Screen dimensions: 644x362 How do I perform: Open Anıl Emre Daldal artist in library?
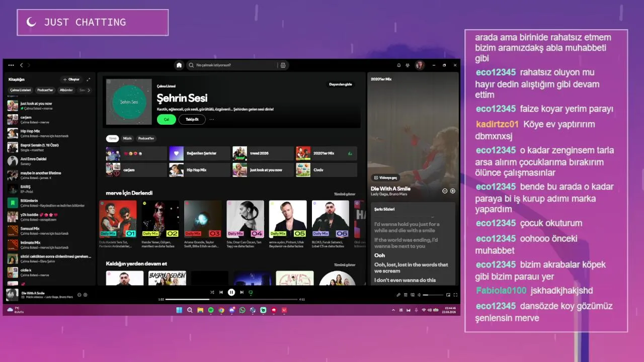point(49,161)
